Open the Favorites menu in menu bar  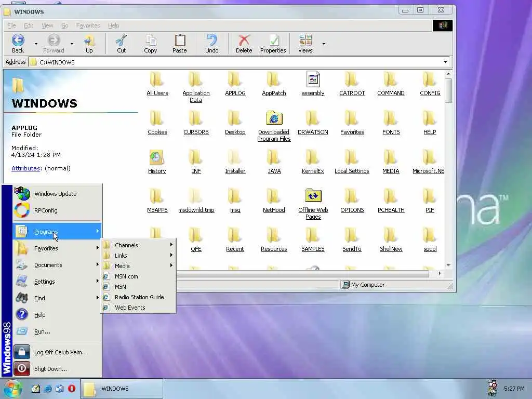88,25
